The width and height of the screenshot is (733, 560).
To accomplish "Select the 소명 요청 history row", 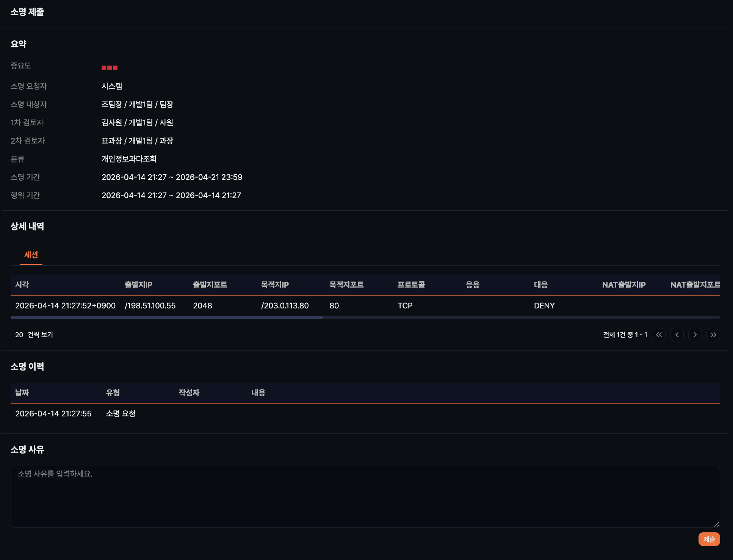I will (365, 414).
